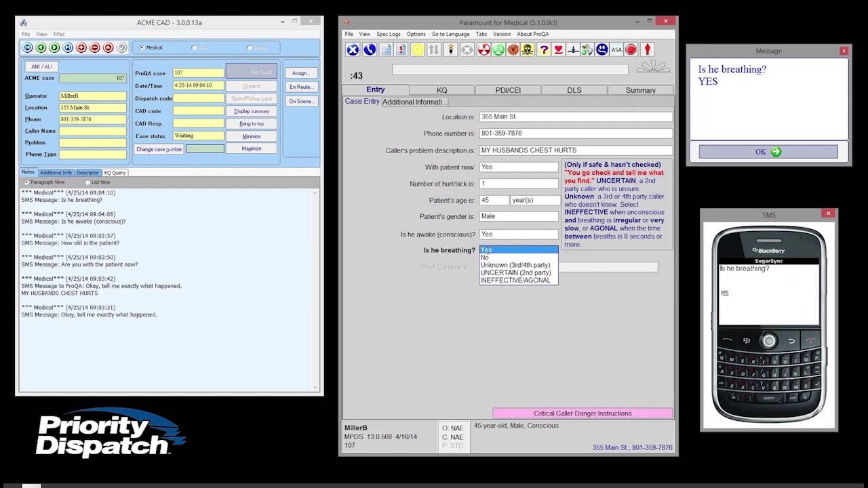This screenshot has height=488, width=868.
Task: Click the red standing person icon
Action: click(x=648, y=49)
